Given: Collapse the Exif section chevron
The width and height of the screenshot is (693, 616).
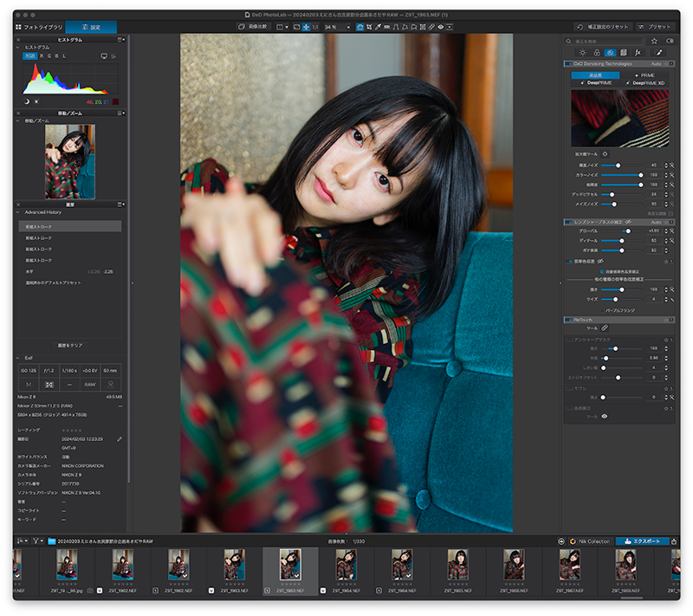Looking at the screenshot, I should point(18,358).
